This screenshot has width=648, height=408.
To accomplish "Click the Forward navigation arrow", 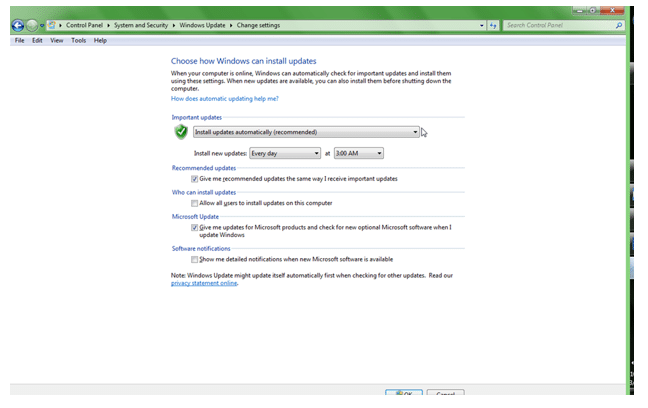I will 32,26.
